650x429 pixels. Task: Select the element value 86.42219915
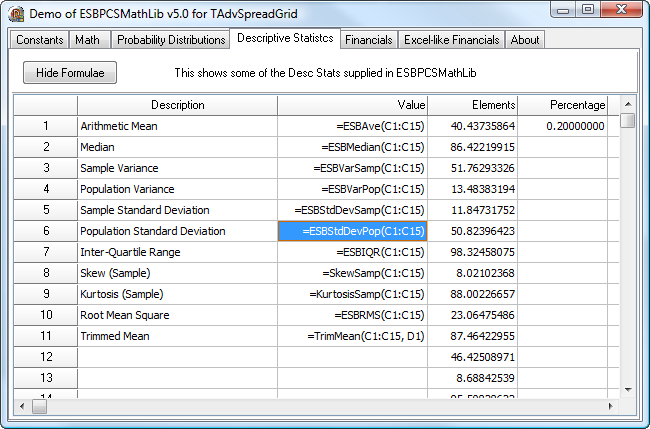tap(473, 147)
